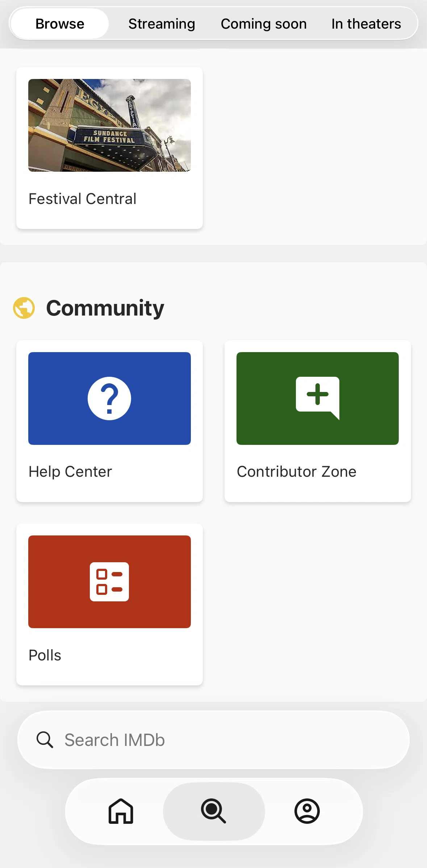427x868 pixels.
Task: Select the Coming soon tab
Action: tap(264, 24)
